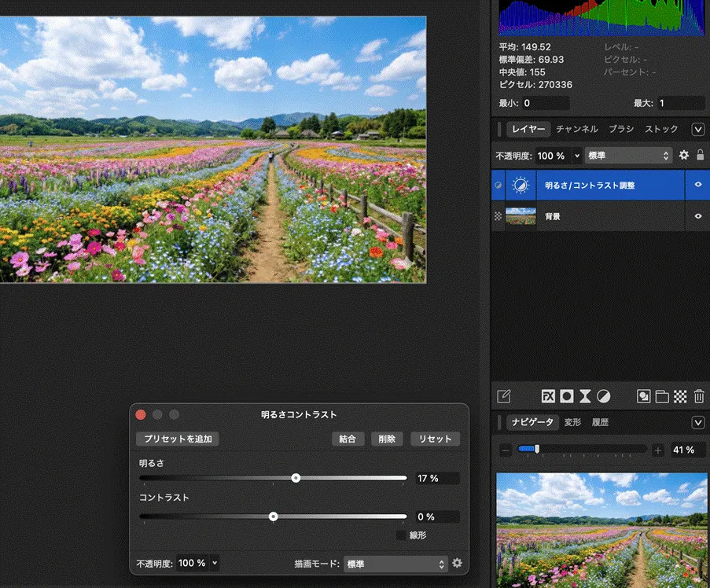Create a new layer group folder
The image size is (710, 588).
point(664,397)
